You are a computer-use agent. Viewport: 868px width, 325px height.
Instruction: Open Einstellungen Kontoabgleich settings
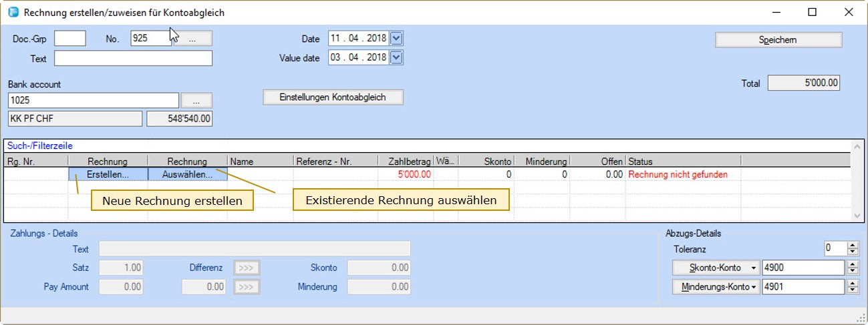point(333,97)
